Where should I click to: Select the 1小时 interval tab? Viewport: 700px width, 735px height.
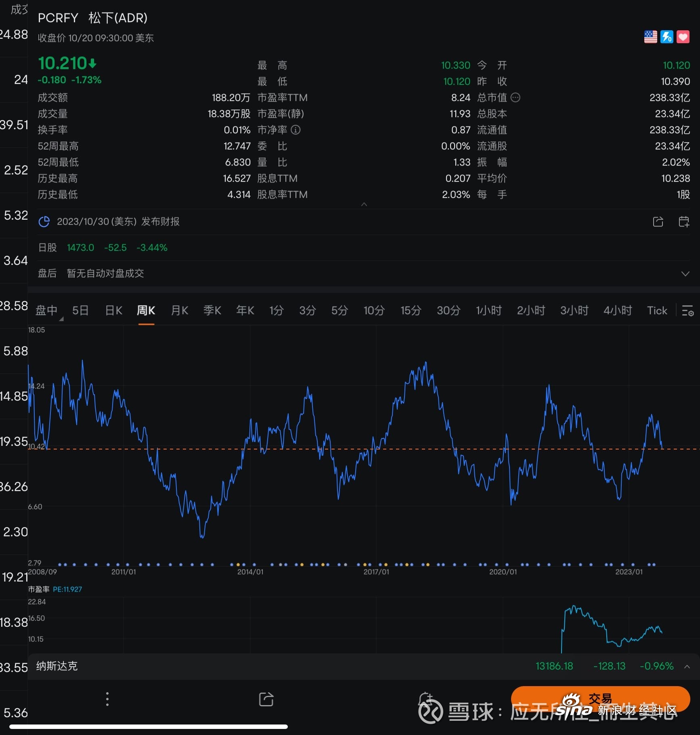[x=489, y=311]
